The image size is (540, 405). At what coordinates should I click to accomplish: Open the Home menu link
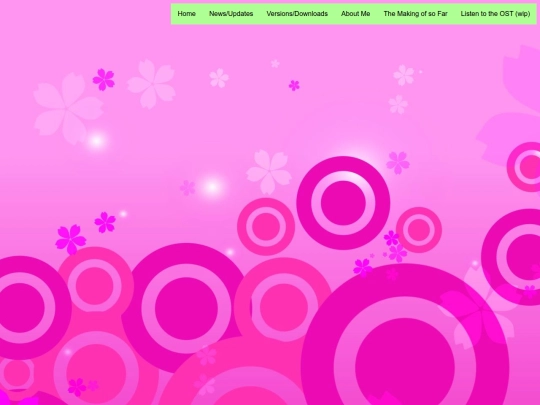186,14
